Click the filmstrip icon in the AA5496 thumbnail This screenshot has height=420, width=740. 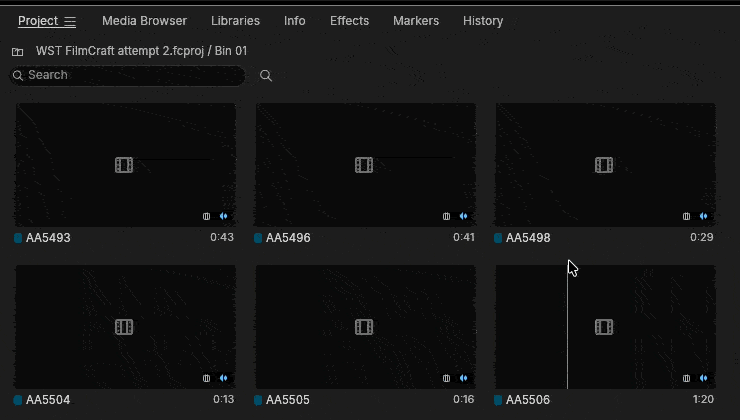pyautogui.click(x=364, y=165)
